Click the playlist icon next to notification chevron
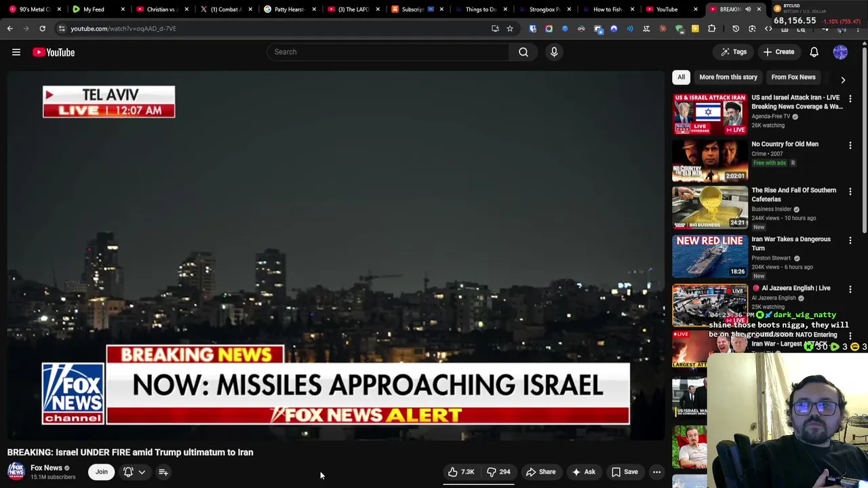Image resolution: width=868 pixels, height=488 pixels. point(163,472)
